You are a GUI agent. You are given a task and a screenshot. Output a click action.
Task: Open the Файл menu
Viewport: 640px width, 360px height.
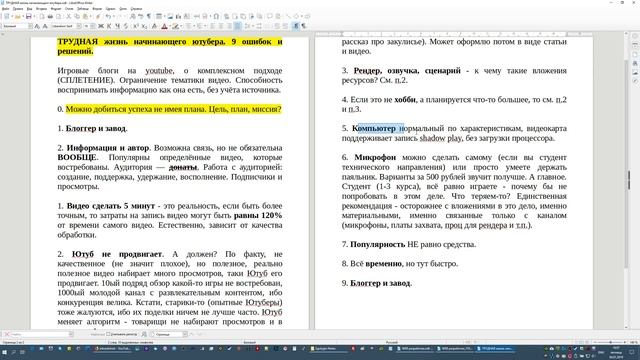(5, 9)
